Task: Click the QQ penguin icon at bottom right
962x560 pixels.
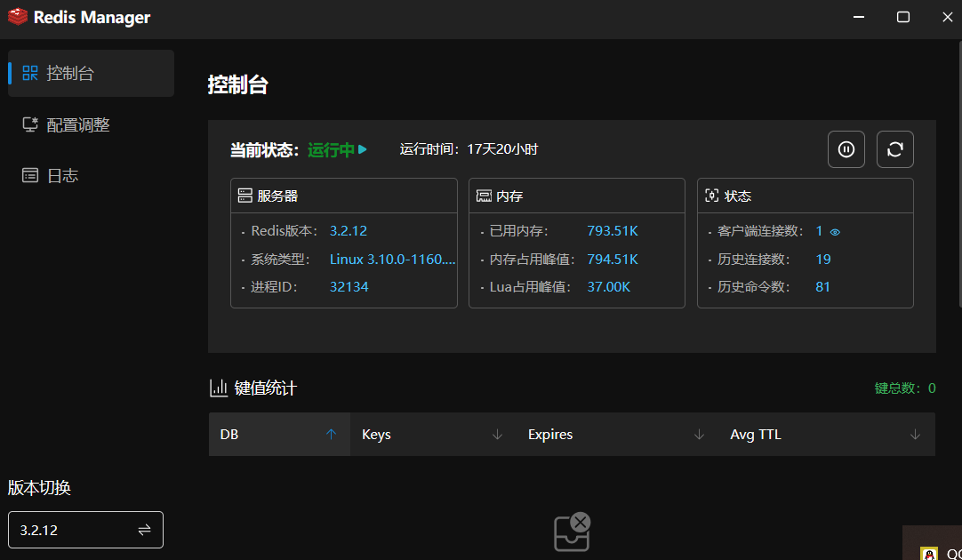Action: point(929,554)
